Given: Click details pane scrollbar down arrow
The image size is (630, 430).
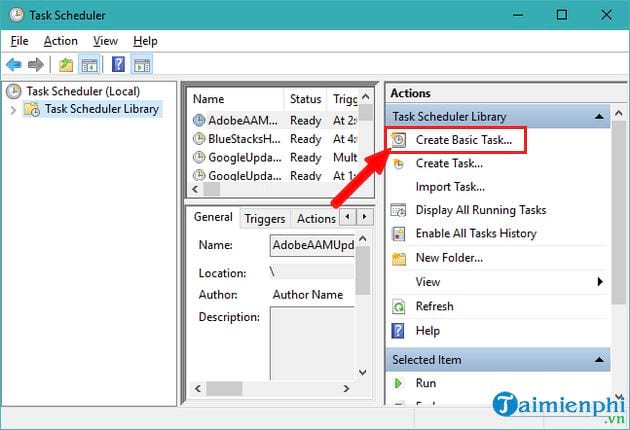Looking at the screenshot, I should tap(363, 373).
